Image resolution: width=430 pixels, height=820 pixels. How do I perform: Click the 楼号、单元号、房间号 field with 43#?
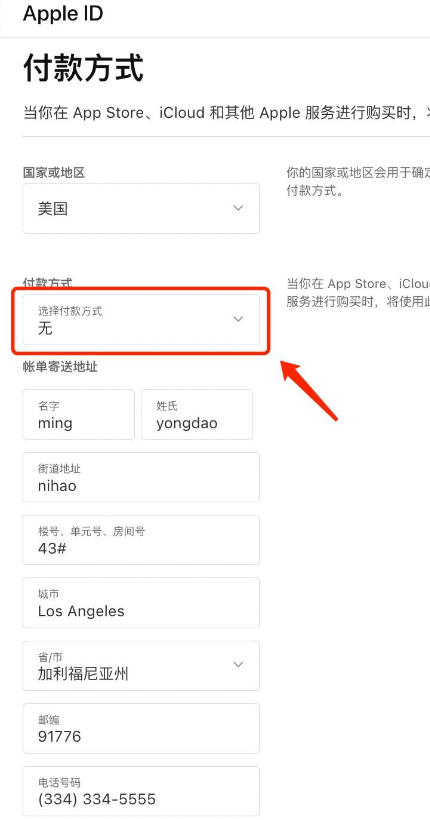point(141,540)
